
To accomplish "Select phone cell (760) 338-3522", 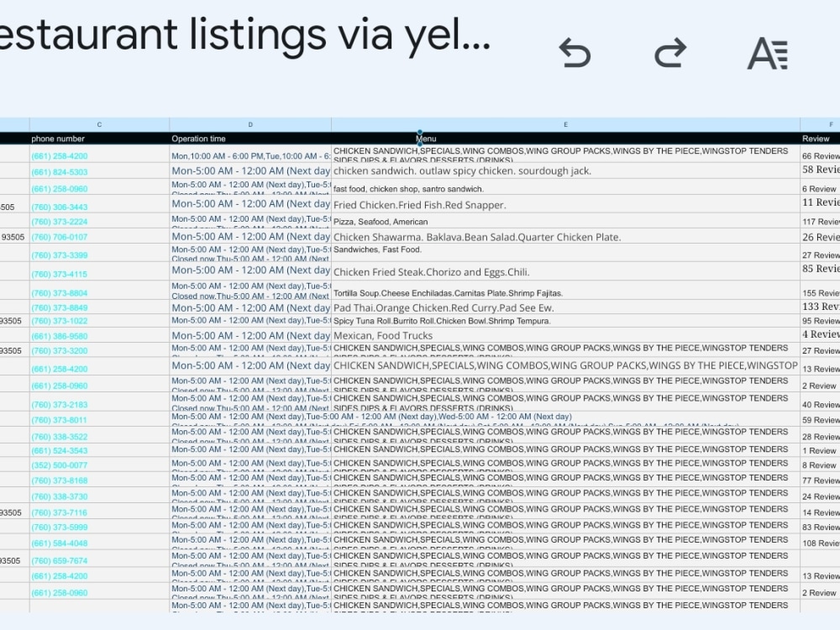I will (x=100, y=435).
